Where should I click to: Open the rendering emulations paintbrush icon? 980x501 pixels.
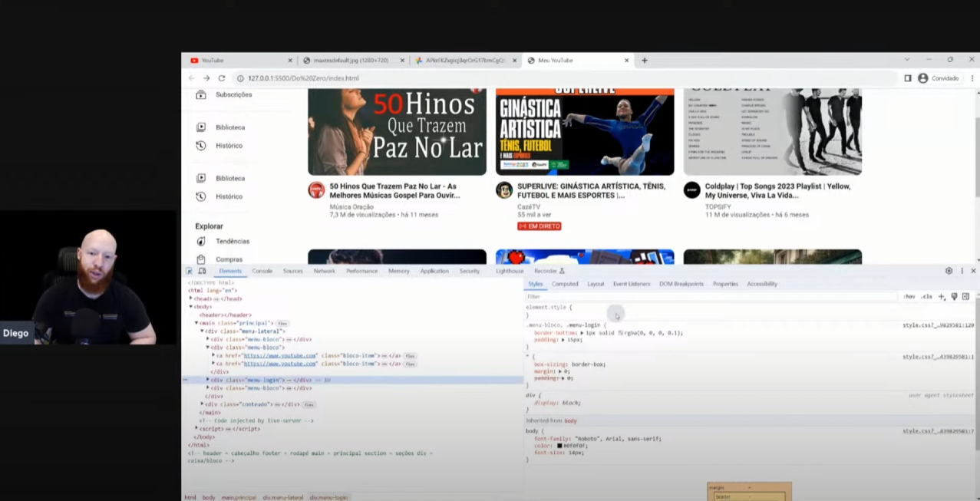[954, 296]
